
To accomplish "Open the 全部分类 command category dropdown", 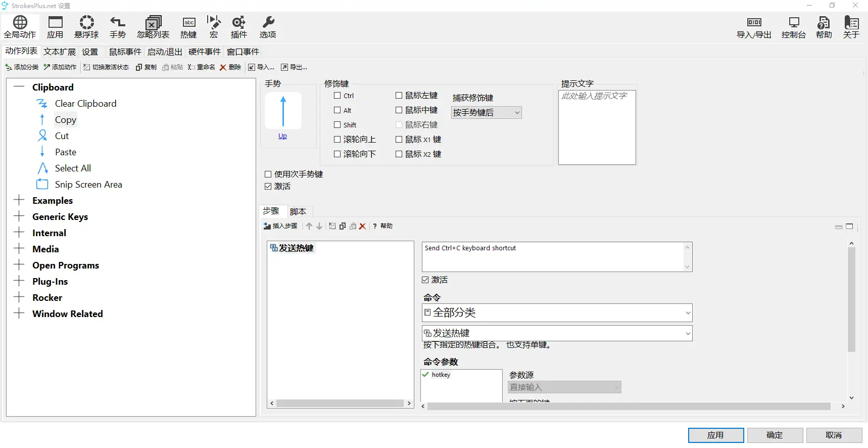I will tap(557, 313).
